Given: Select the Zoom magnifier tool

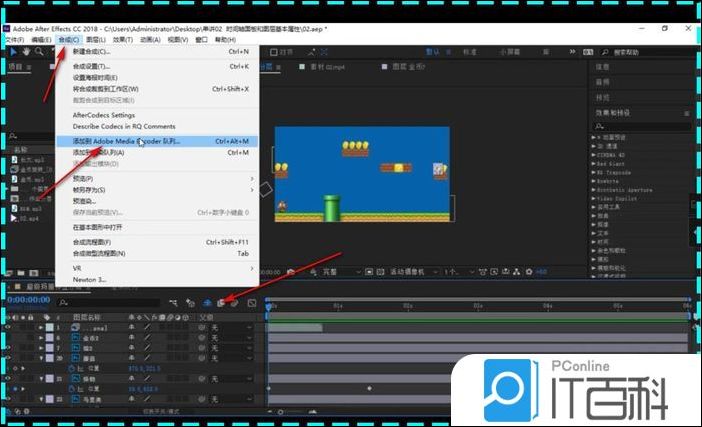Looking at the screenshot, I should [x=39, y=51].
